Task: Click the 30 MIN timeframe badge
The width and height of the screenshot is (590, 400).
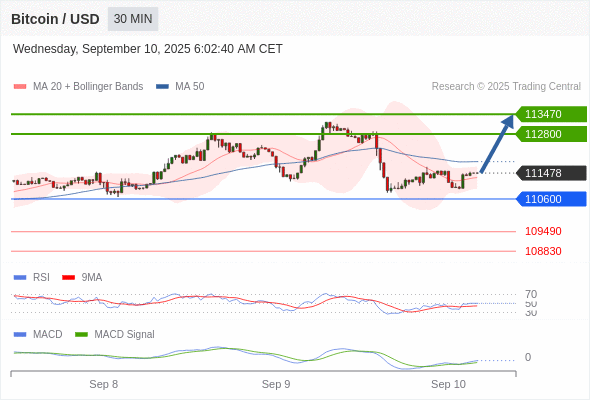Action: [x=133, y=19]
